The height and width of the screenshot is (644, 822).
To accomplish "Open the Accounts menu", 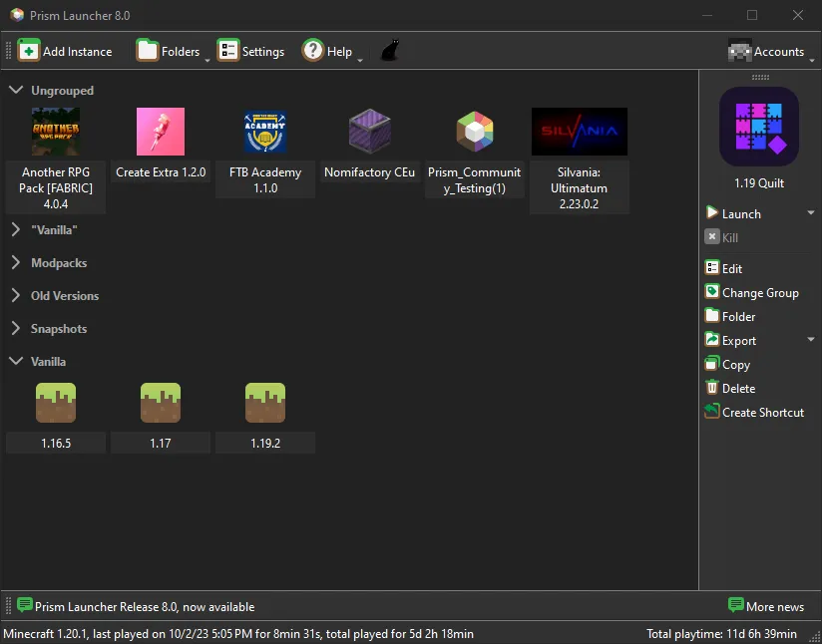I will pyautogui.click(x=772, y=51).
